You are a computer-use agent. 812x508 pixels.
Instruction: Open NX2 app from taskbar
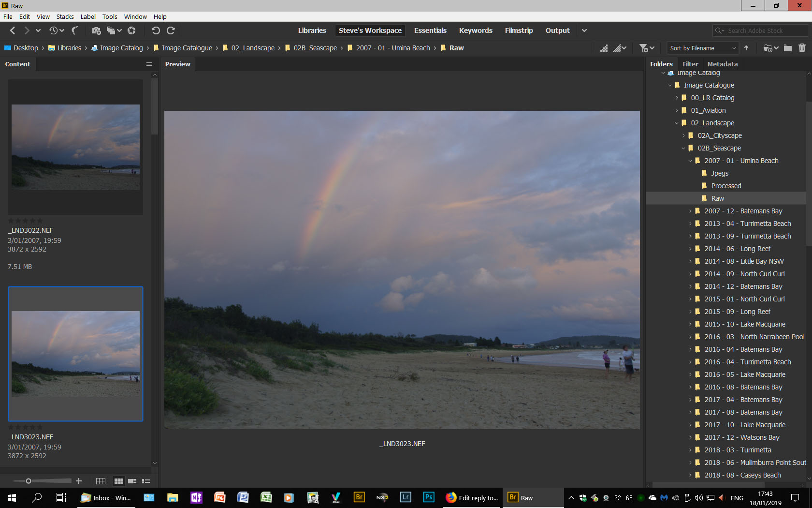click(382, 497)
